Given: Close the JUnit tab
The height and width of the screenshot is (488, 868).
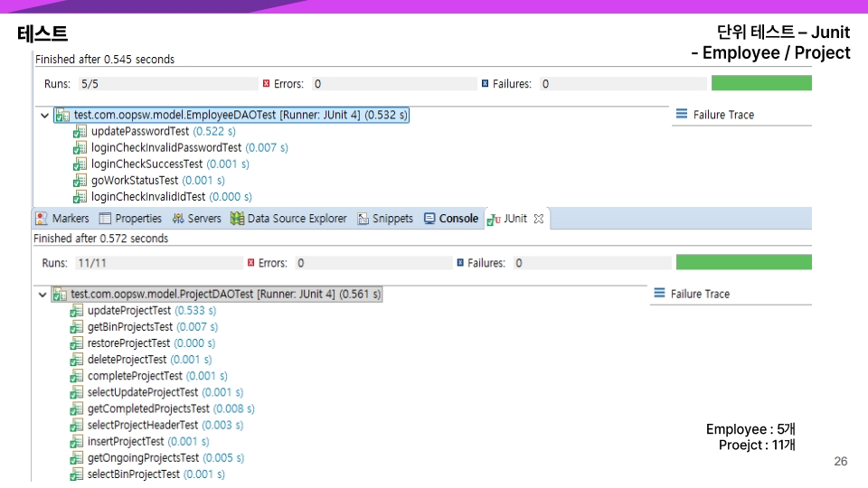Looking at the screenshot, I should pyautogui.click(x=539, y=219).
